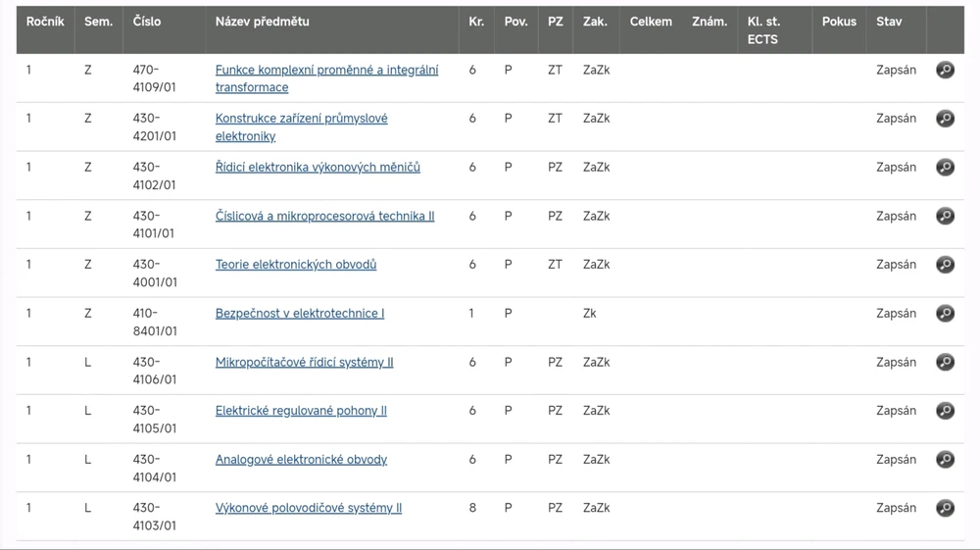This screenshot has width=980, height=550.
Task: Click magnifier icon for Konstrukce zařízení průmyslové elektroniky
Action: tap(945, 119)
